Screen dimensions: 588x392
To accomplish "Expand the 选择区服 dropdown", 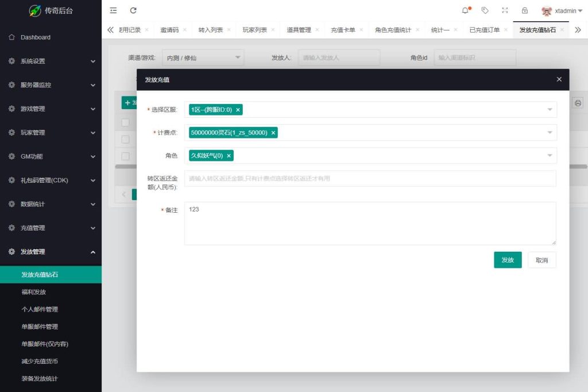I will pos(550,109).
